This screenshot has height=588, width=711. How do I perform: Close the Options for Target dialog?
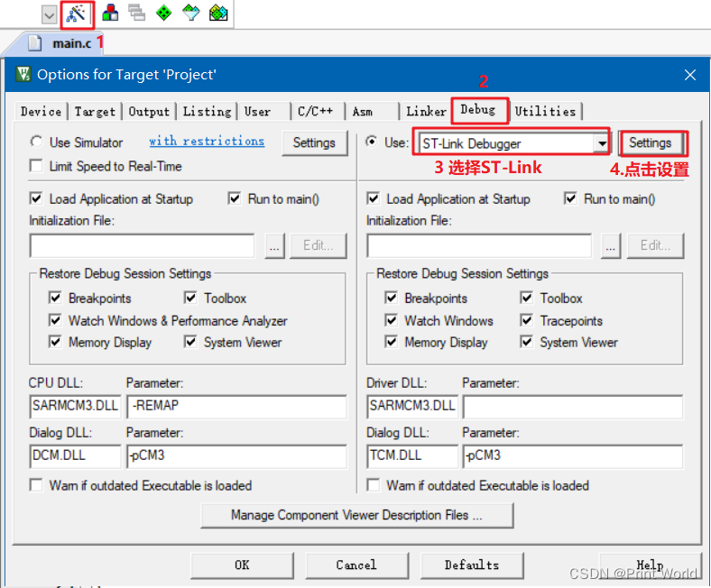(690, 75)
